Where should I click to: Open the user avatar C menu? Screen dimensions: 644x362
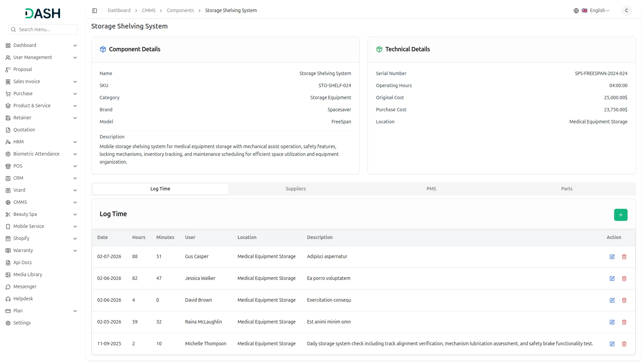pyautogui.click(x=626, y=11)
